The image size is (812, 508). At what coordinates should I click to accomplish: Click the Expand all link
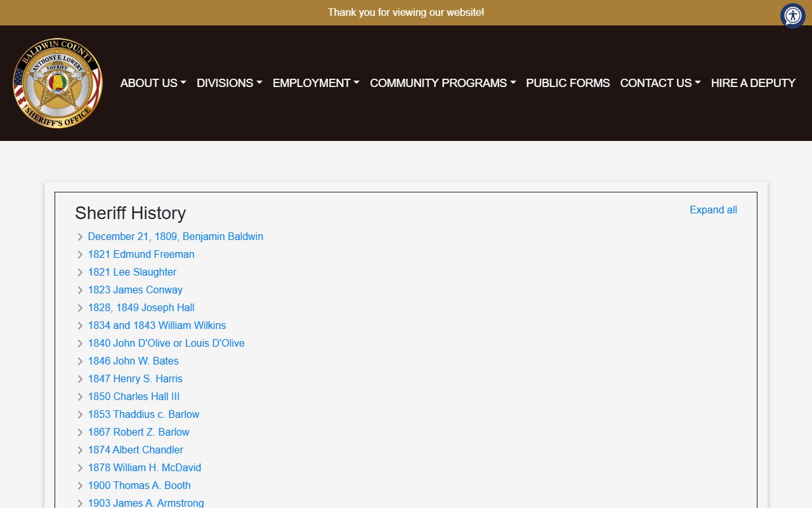713,210
